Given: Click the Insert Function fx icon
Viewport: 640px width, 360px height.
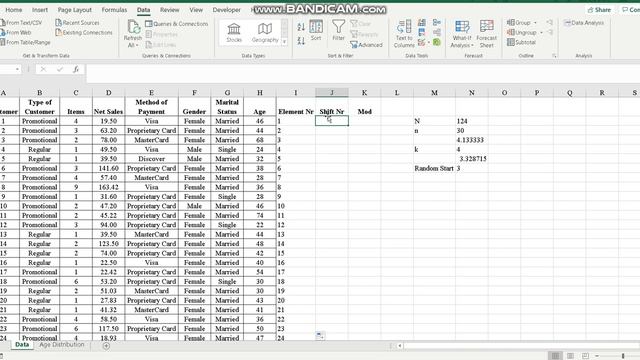Looking at the screenshot, I should pos(76,70).
